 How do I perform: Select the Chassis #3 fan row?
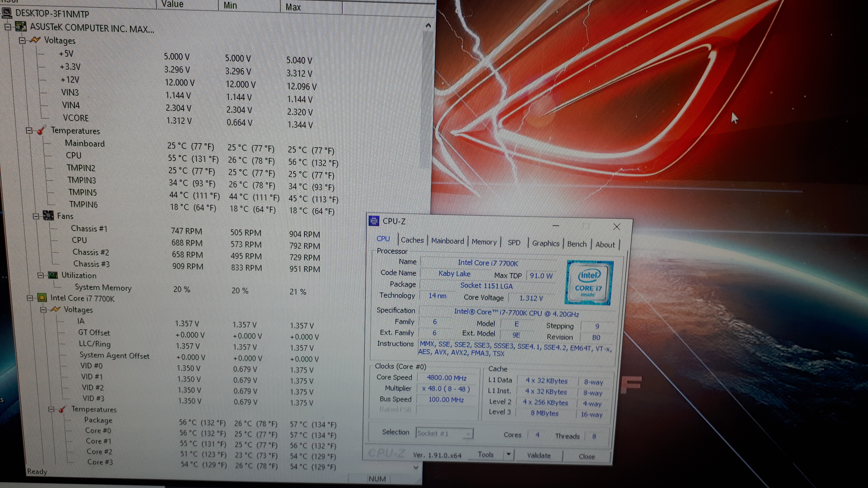coord(197,266)
